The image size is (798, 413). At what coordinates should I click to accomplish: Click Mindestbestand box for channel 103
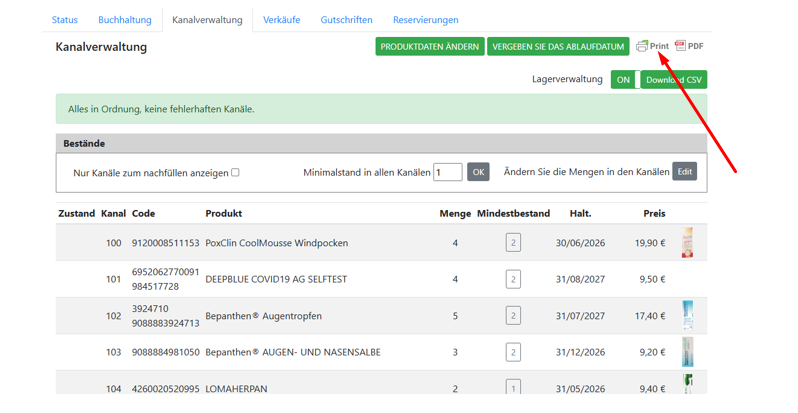(513, 352)
